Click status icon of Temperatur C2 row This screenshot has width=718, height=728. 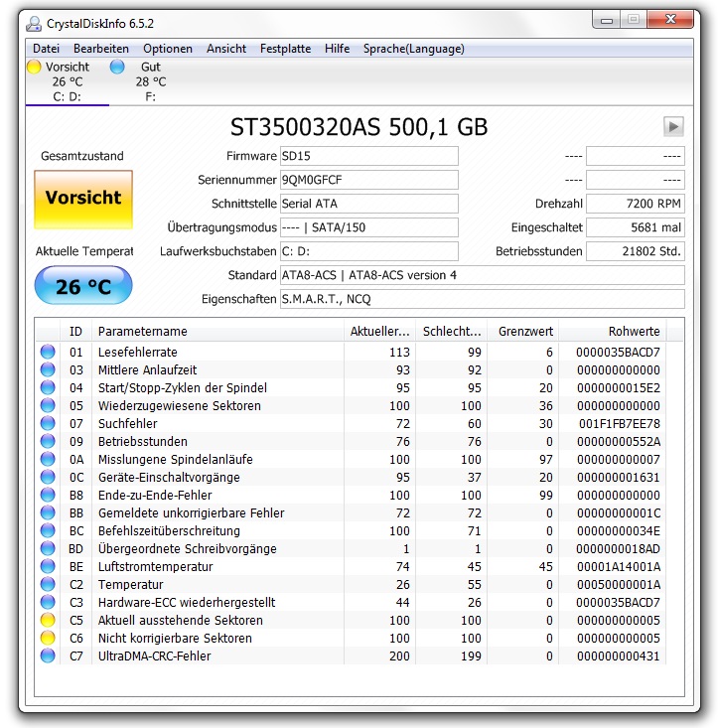48,584
